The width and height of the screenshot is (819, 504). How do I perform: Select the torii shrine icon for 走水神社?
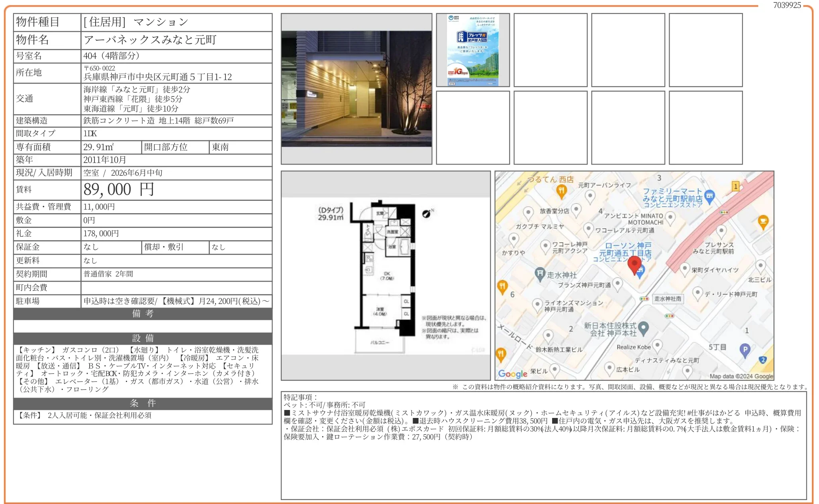539,273
